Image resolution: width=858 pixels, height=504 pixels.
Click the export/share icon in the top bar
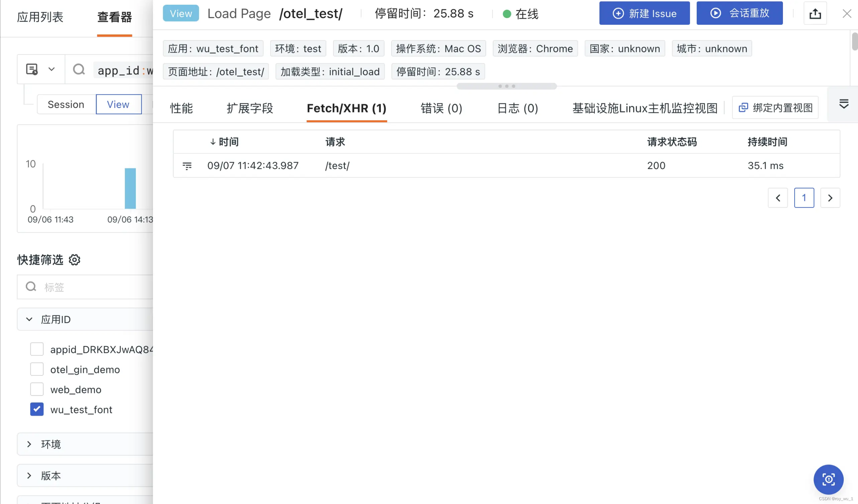815,13
